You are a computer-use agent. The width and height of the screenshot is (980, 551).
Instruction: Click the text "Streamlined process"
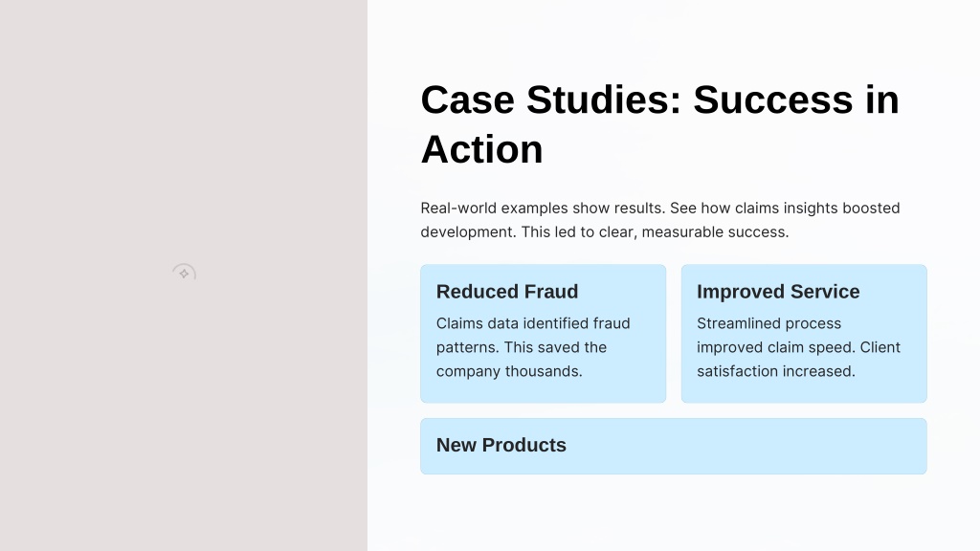(x=768, y=323)
